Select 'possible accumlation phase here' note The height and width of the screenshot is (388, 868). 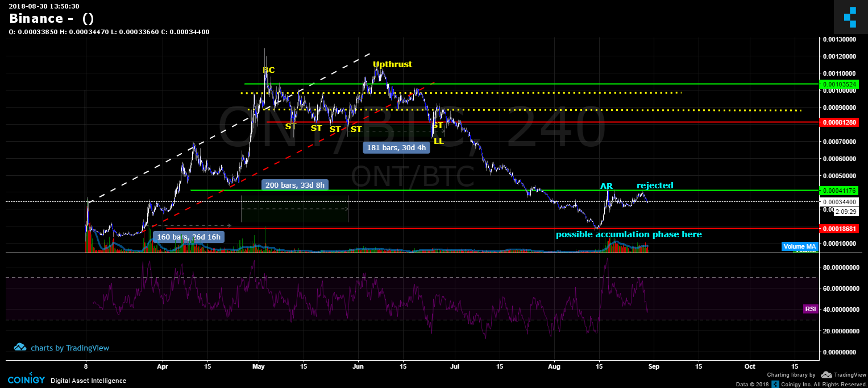(x=629, y=234)
